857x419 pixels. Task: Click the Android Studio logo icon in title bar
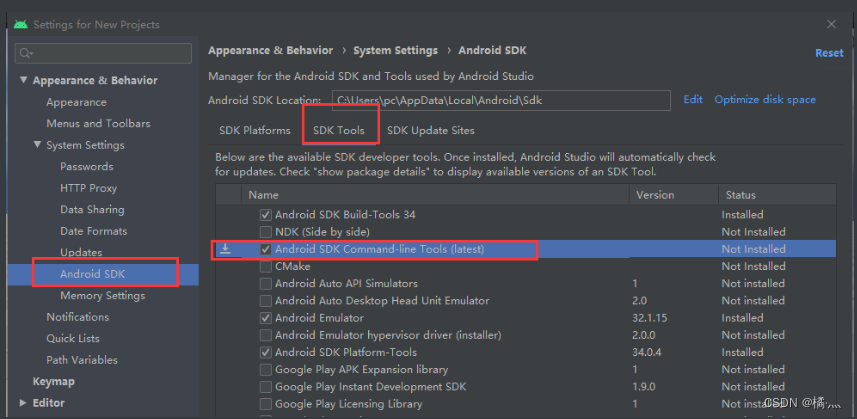pos(21,25)
